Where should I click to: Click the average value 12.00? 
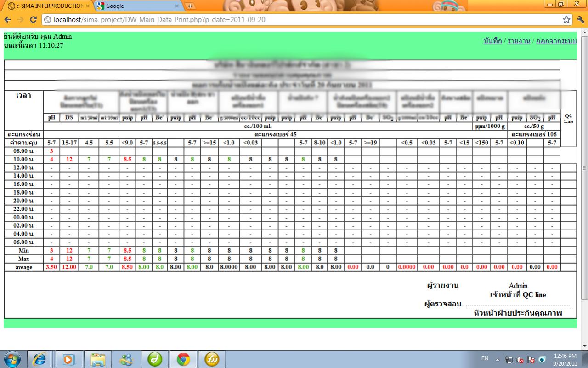(69, 267)
